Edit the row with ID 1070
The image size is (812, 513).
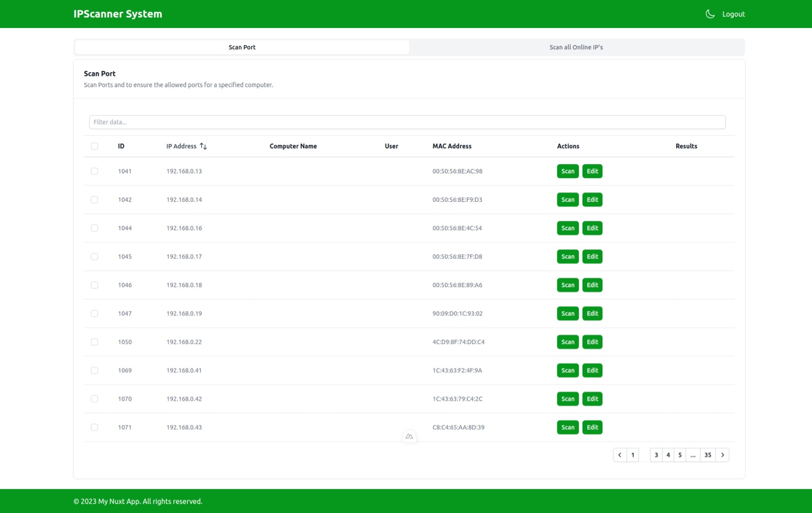tap(592, 399)
